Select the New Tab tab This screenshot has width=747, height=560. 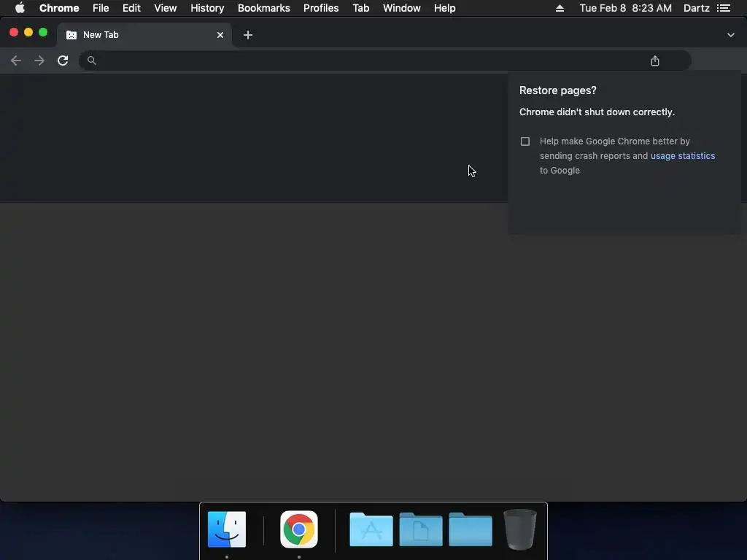[x=144, y=35]
